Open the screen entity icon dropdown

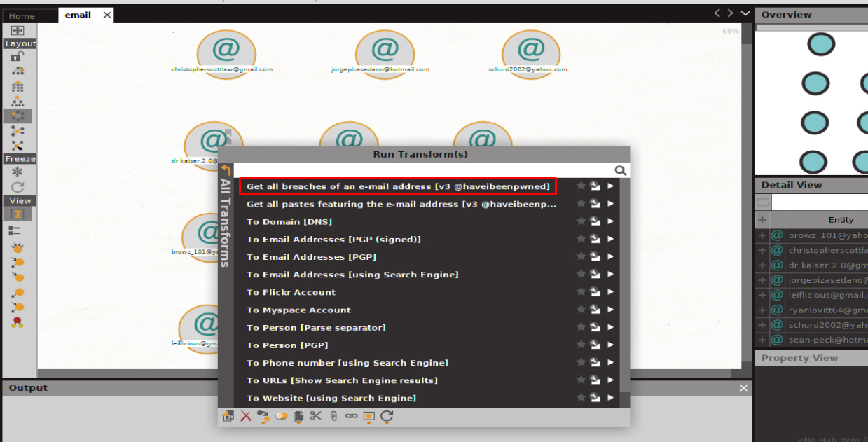(x=369, y=417)
